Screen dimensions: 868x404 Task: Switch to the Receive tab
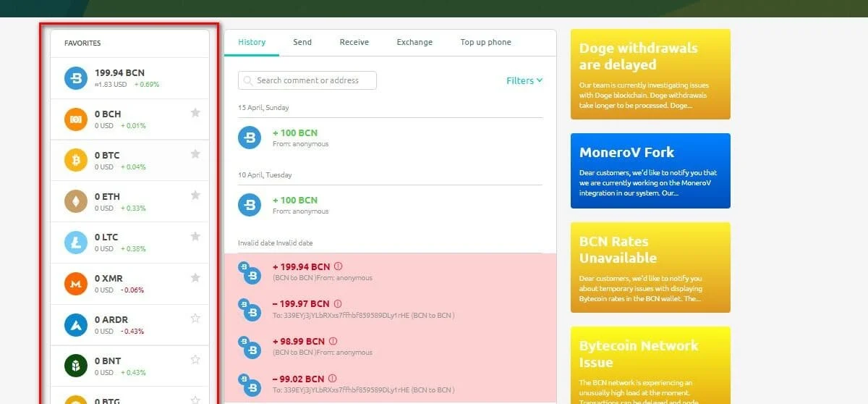point(354,42)
